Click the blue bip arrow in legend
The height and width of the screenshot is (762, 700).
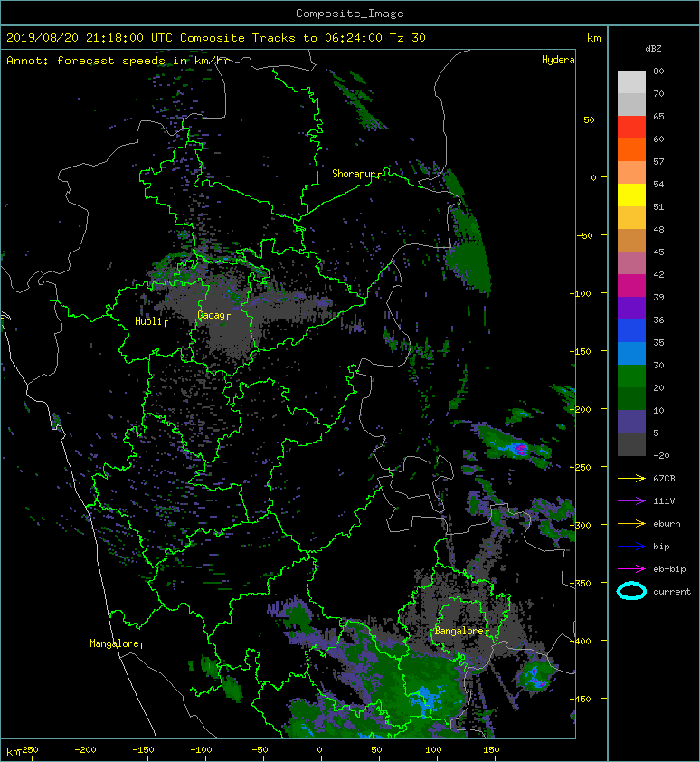coord(631,547)
